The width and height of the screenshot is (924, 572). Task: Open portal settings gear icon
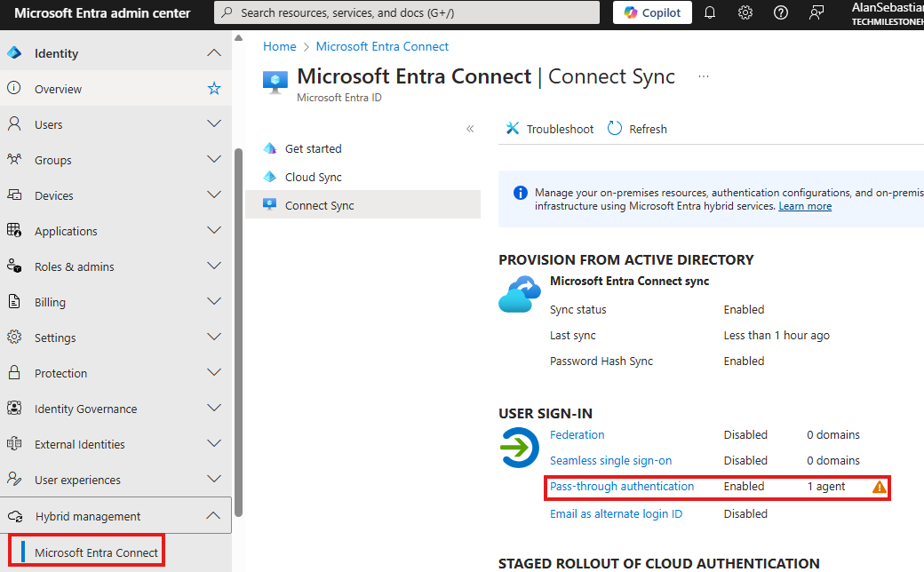click(745, 12)
